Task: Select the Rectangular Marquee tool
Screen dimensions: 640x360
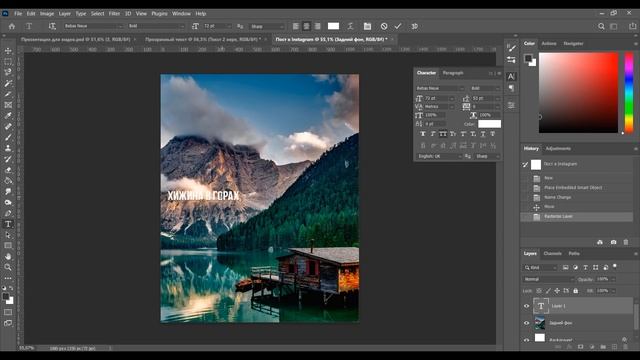Action: pyautogui.click(x=8, y=62)
